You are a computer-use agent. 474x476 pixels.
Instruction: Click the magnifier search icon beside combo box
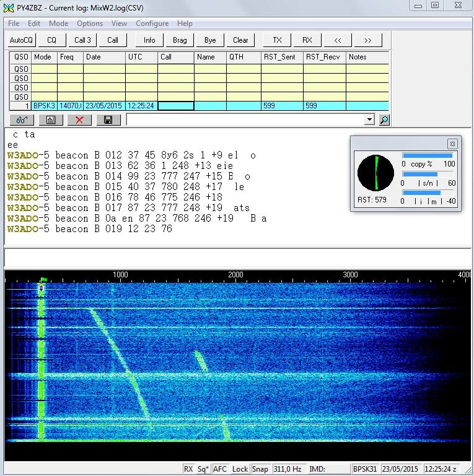(384, 119)
